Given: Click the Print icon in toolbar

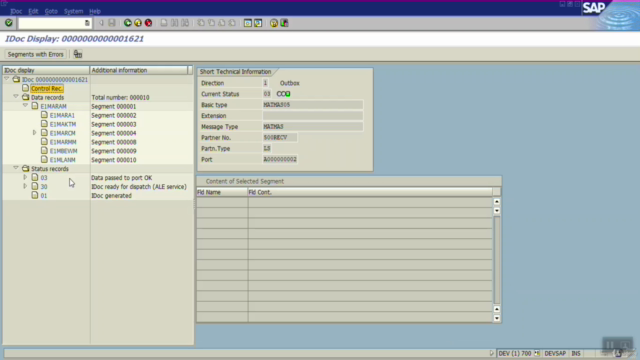Looking at the screenshot, I should [164, 23].
